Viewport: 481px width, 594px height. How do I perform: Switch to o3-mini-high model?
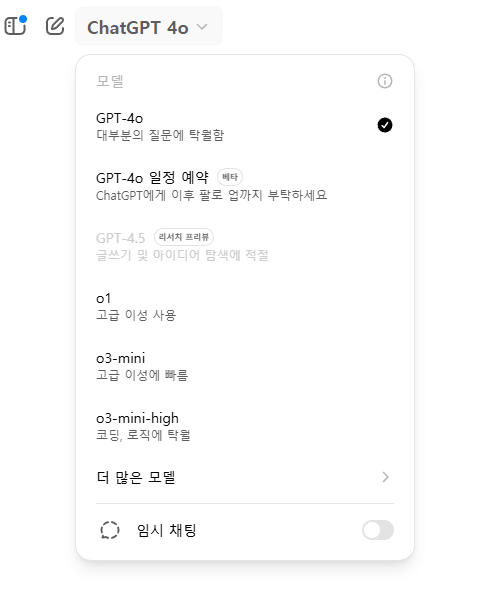[x=245, y=426]
